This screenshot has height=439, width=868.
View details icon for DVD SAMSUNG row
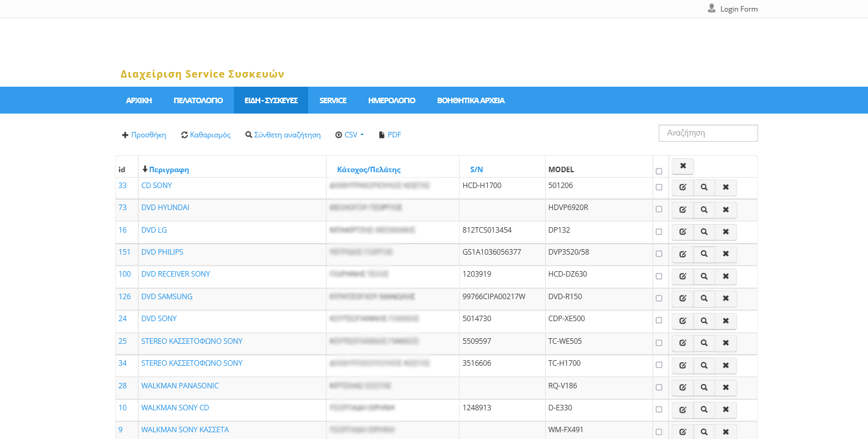pos(704,299)
